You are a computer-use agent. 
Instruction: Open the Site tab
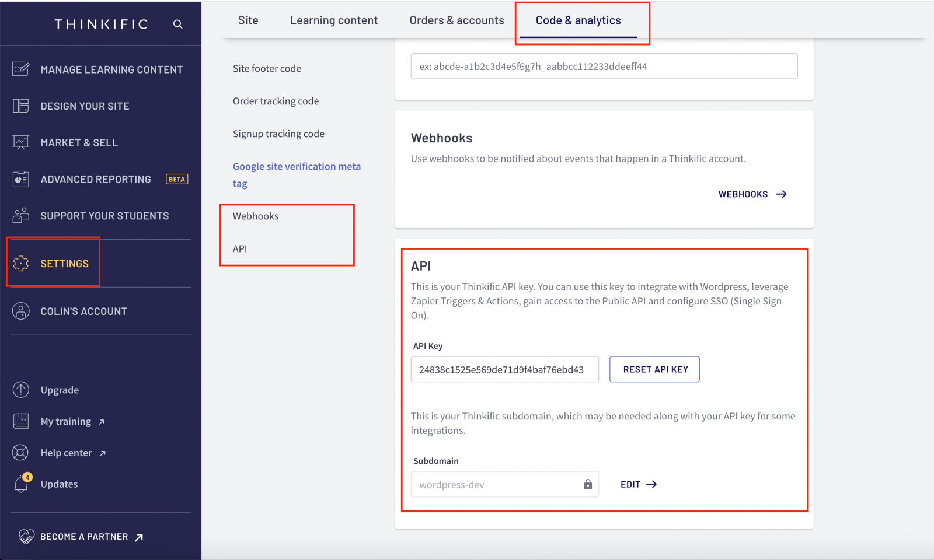tap(248, 20)
